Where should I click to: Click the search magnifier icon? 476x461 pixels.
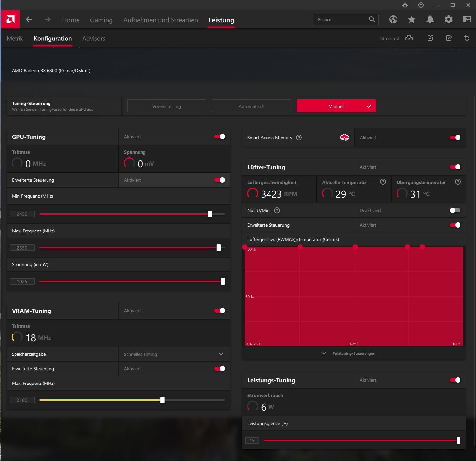tap(372, 19)
